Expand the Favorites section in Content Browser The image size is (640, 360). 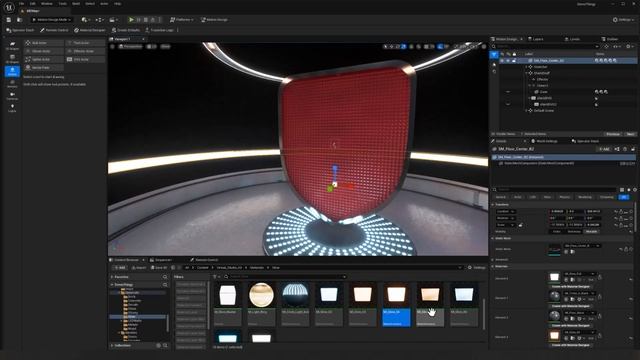click(x=112, y=277)
